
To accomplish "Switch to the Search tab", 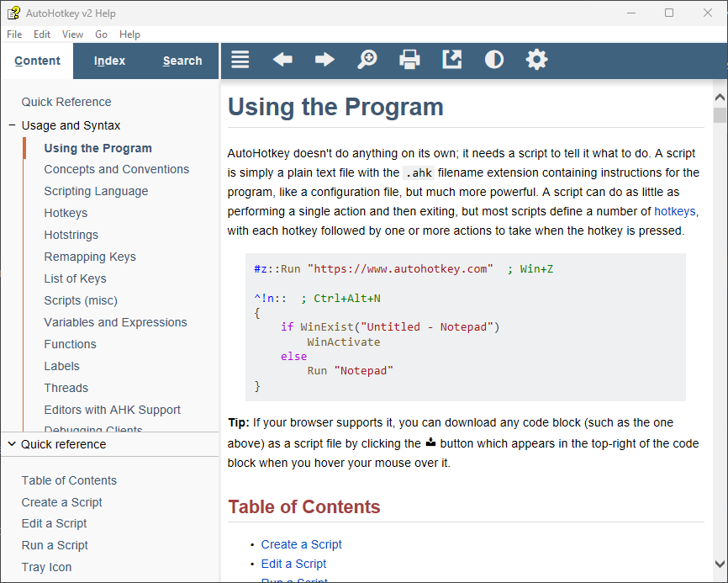I will point(182,61).
